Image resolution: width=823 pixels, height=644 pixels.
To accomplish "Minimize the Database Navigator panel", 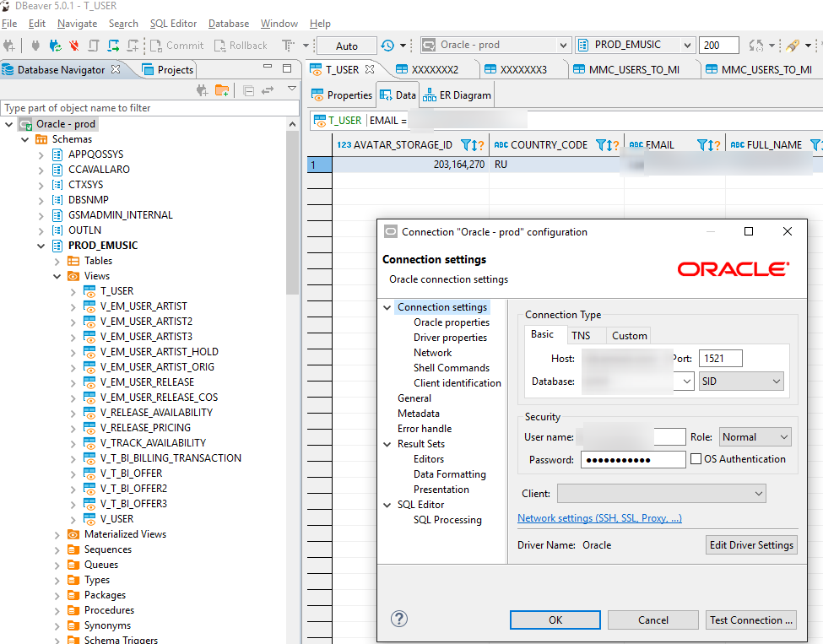I will pos(268,67).
